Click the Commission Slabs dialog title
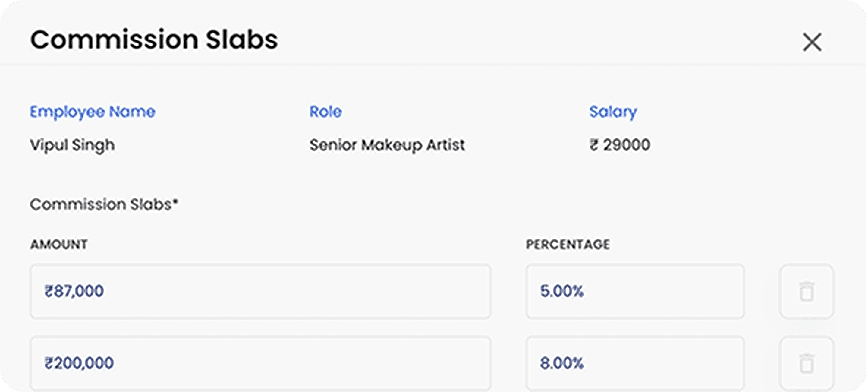Viewport: 868px width, 392px height. (154, 40)
